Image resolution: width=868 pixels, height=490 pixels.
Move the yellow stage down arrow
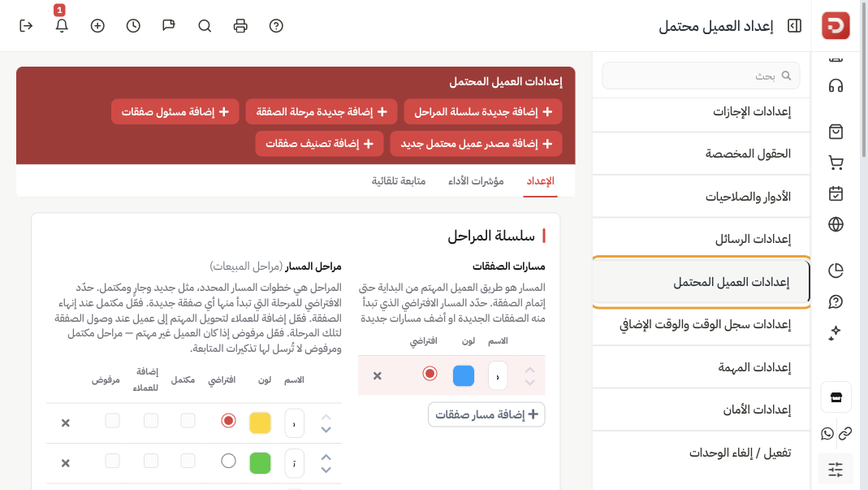[326, 430]
